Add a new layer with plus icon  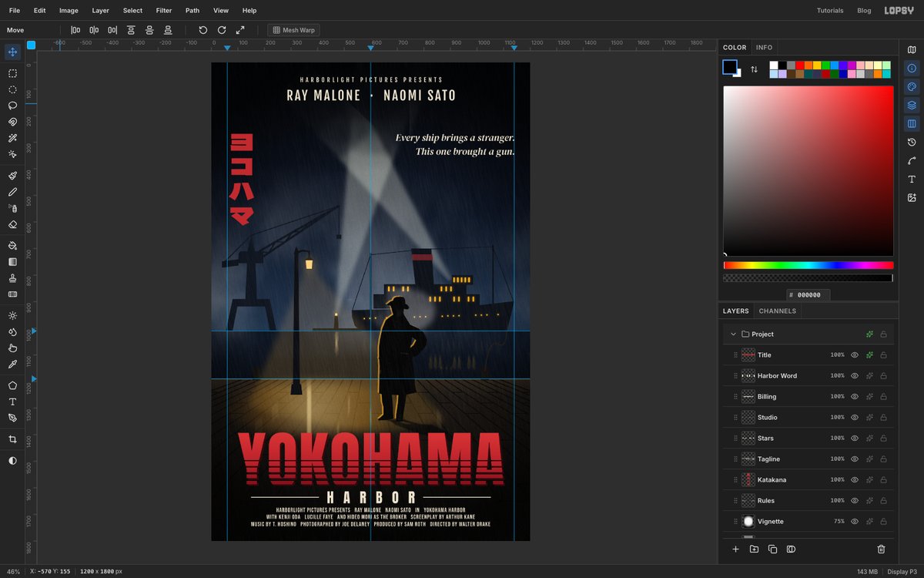coord(735,549)
